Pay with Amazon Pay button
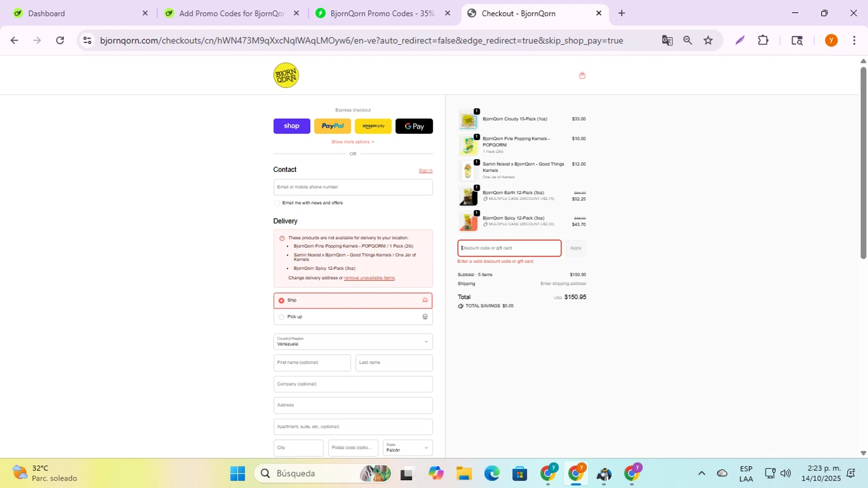This screenshot has height=488, width=868. [x=373, y=126]
